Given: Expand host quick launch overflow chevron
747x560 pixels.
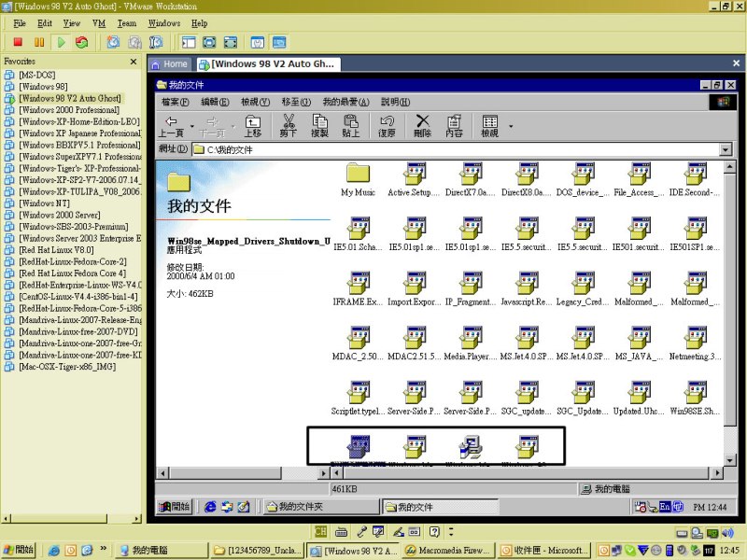Looking at the screenshot, I should [x=104, y=549].
